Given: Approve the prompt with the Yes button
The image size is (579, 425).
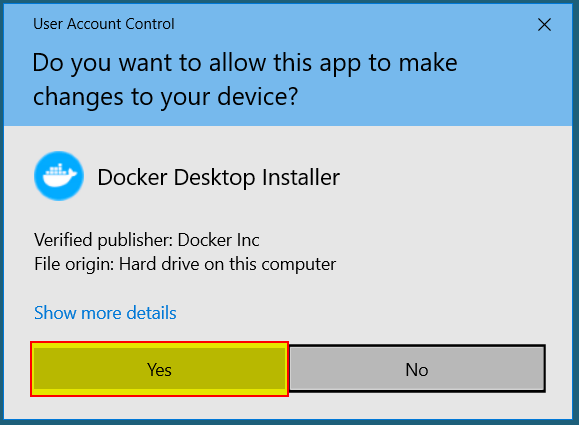Looking at the screenshot, I should (x=160, y=369).
